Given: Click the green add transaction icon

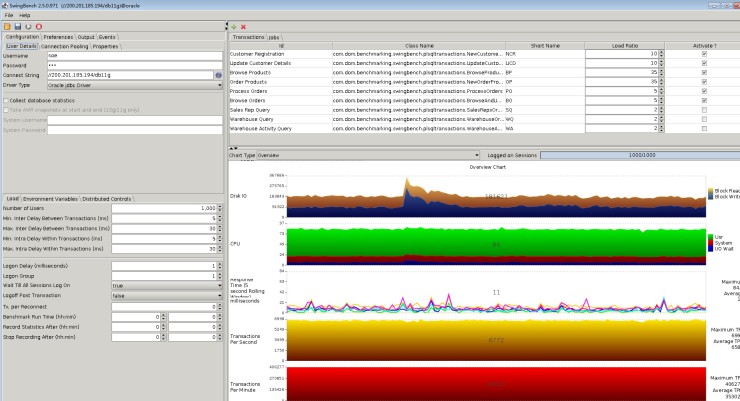Looking at the screenshot, I should (233, 26).
